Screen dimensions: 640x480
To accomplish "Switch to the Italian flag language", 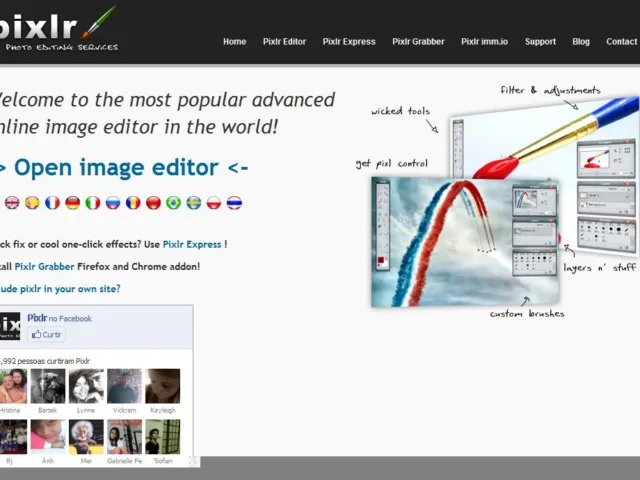I will coord(93,202).
